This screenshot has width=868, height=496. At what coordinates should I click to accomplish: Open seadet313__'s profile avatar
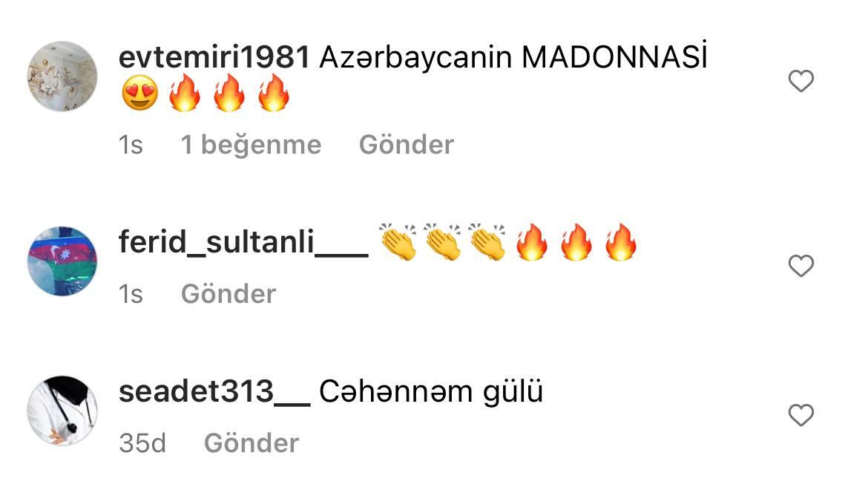click(62, 411)
